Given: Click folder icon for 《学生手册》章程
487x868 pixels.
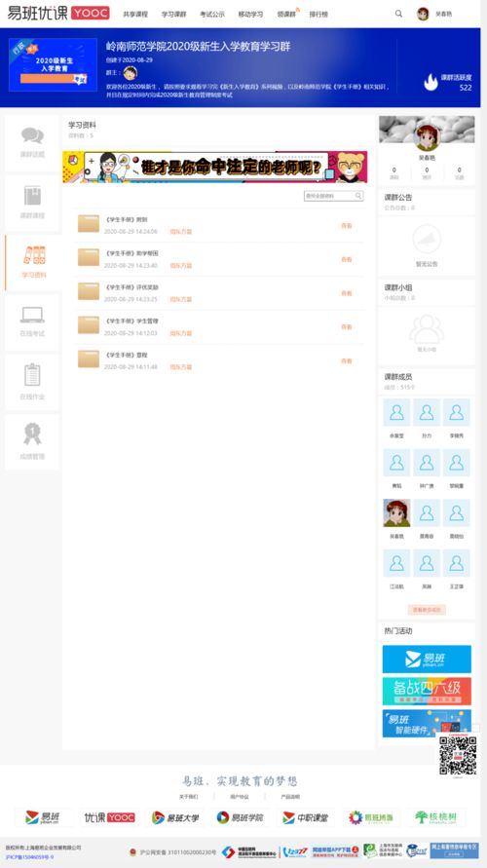Looking at the screenshot, I should 89,359.
